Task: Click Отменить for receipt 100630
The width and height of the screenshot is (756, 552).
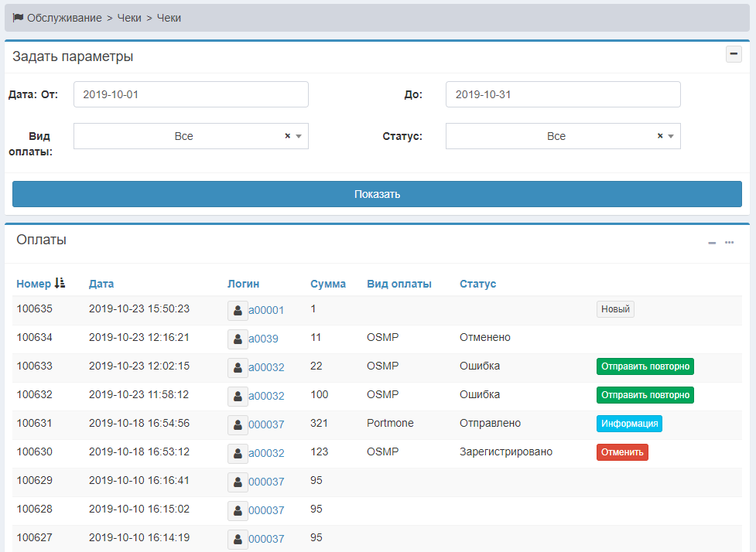Action: [622, 452]
